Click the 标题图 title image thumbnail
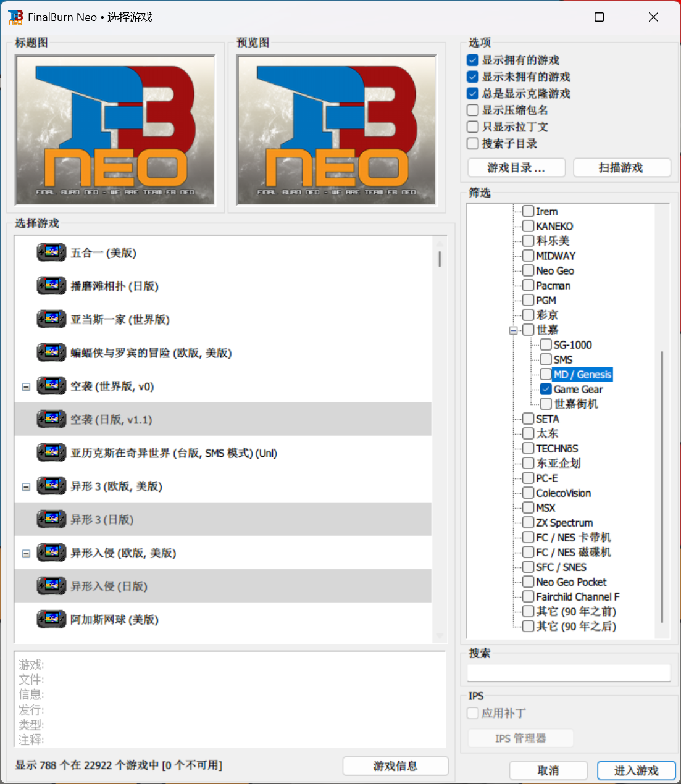Viewport: 681px width, 784px height. click(115, 130)
